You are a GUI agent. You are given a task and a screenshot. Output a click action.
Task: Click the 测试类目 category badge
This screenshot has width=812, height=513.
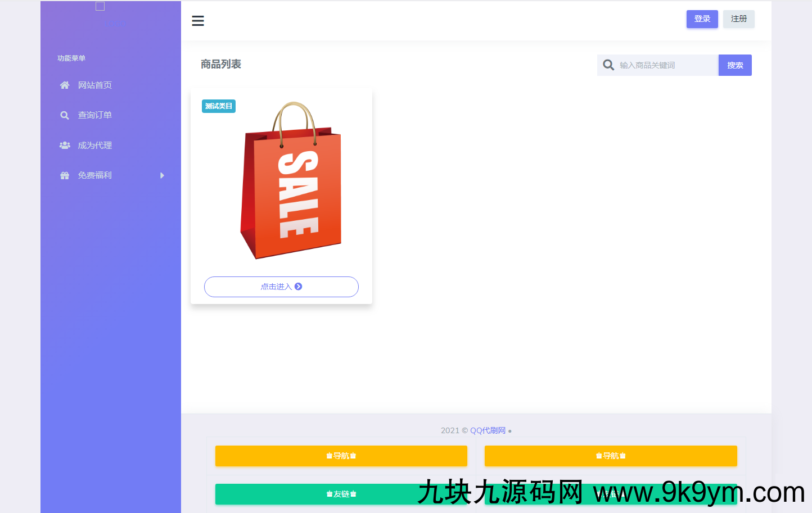click(x=219, y=106)
